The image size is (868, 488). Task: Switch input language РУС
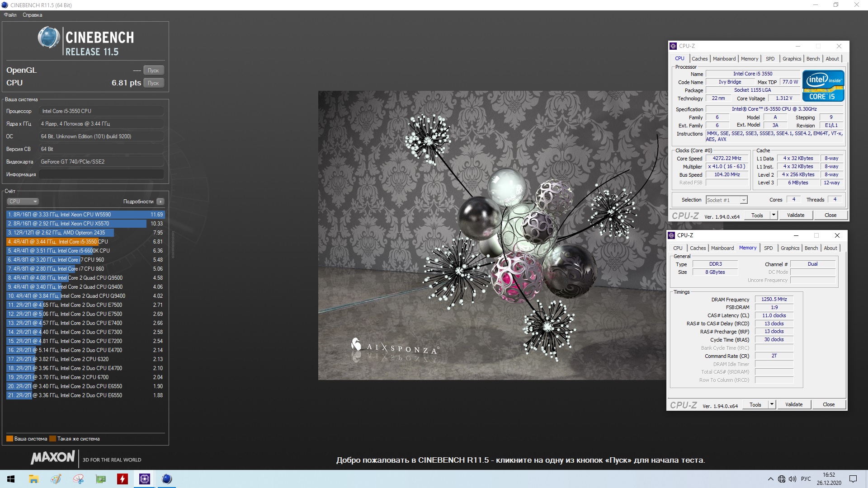point(806,479)
